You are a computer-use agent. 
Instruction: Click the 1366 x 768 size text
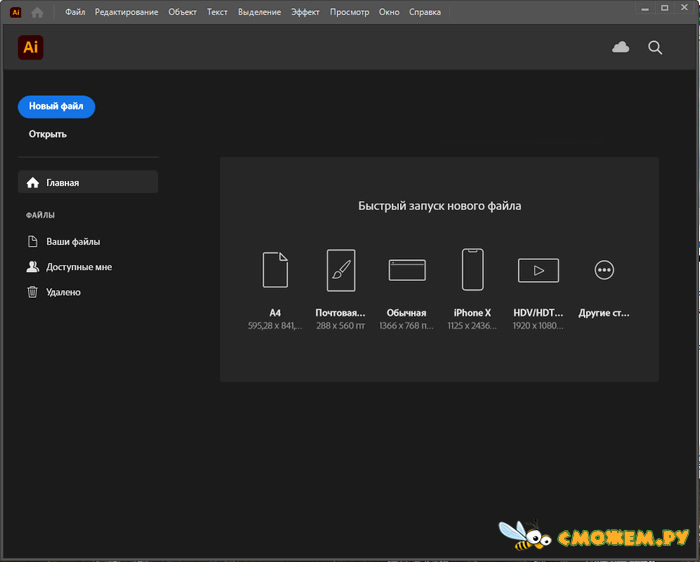pos(406,326)
